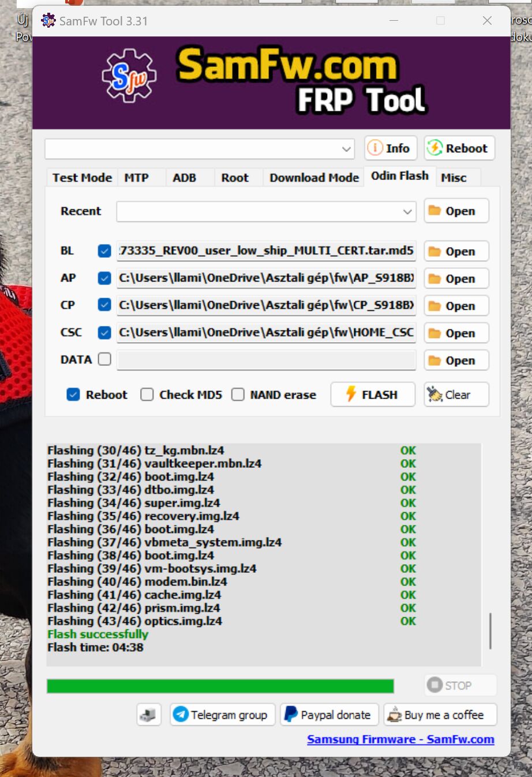
Task: Switch to the Misc tab
Action: (x=454, y=178)
